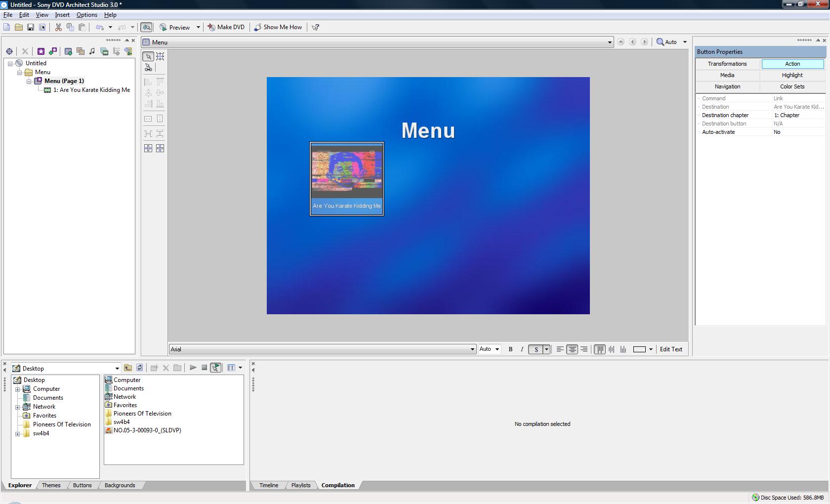Click the Explorer Up One Level folder icon
The height and width of the screenshot is (504, 830).
(128, 368)
